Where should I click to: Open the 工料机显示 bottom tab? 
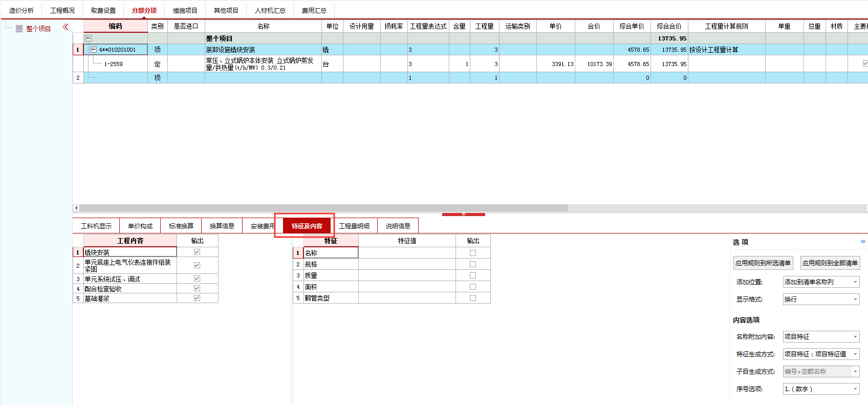pyautogui.click(x=96, y=226)
